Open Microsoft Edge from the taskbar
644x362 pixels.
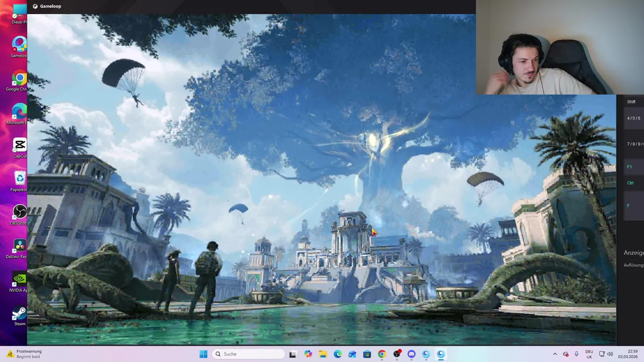pos(338,354)
